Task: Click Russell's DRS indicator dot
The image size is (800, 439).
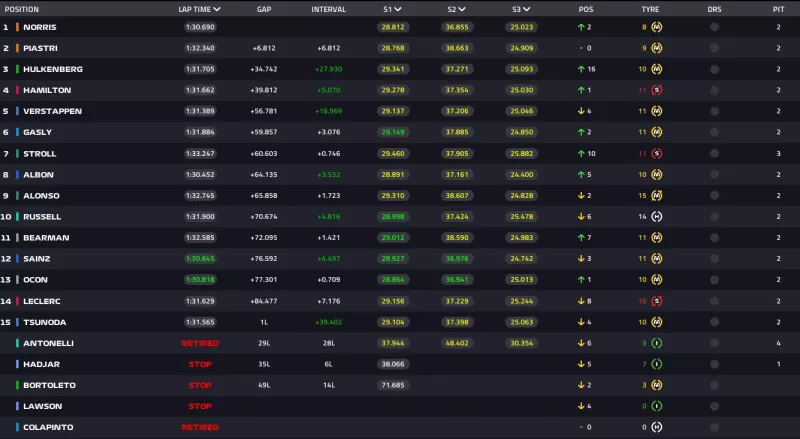Action: (714, 216)
